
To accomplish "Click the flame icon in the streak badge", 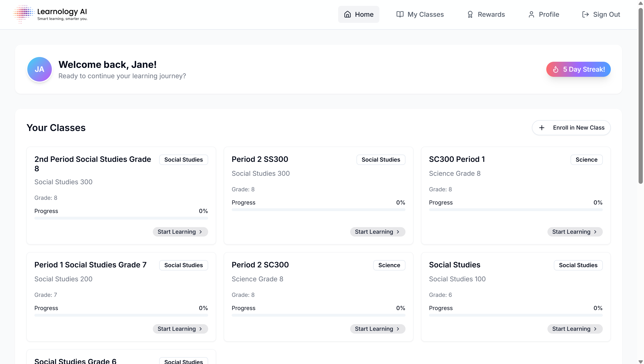I will tap(556, 69).
